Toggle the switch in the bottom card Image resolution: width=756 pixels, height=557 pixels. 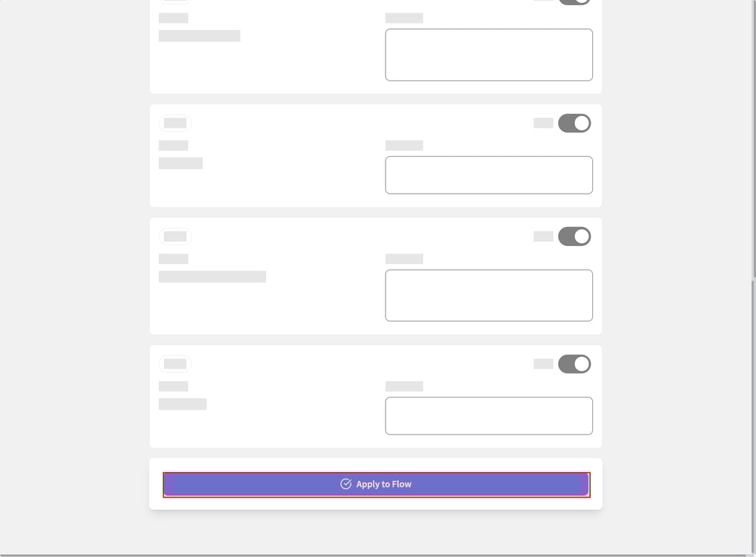coord(574,364)
